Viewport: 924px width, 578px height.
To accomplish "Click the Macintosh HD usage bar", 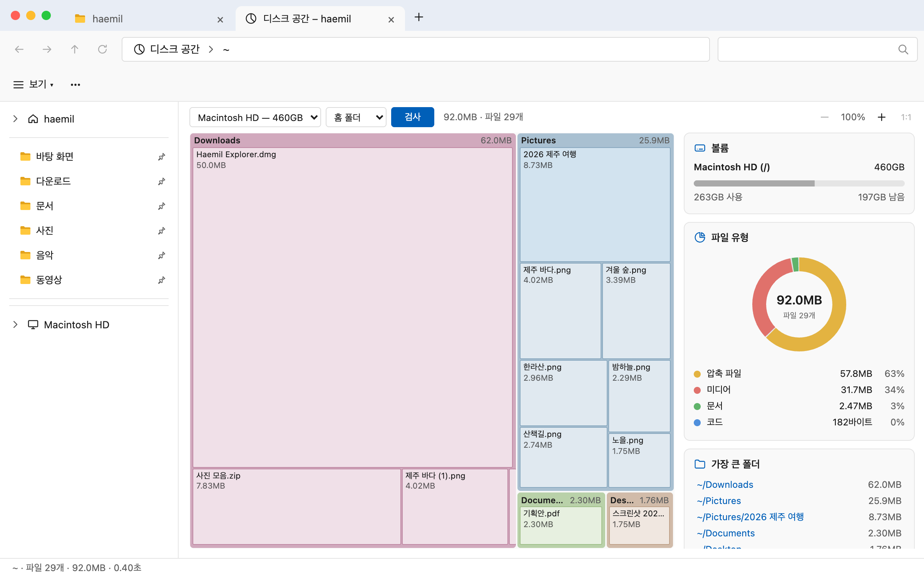I will (799, 183).
